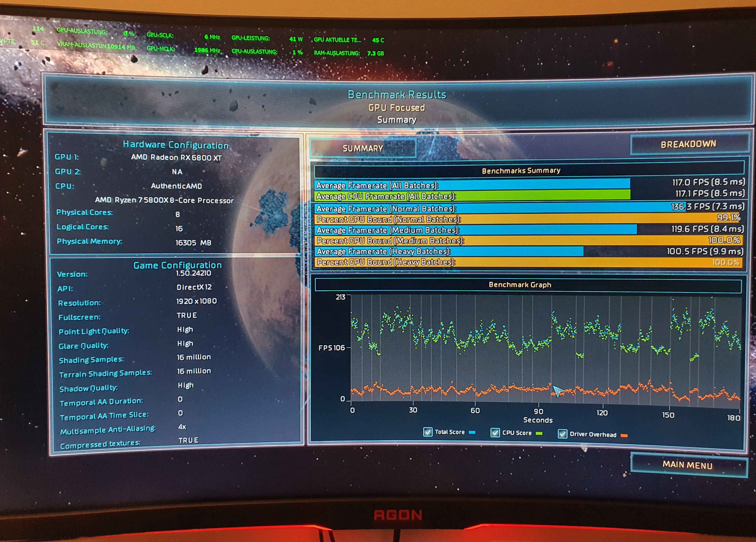Return via the MAIN MENU button

click(x=687, y=465)
